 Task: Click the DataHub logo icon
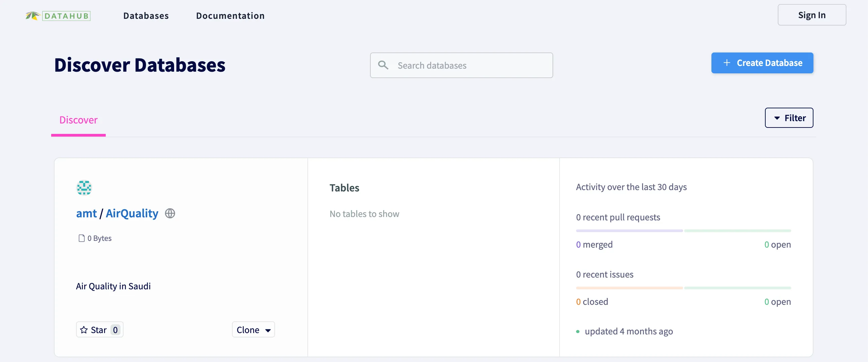[x=32, y=16]
